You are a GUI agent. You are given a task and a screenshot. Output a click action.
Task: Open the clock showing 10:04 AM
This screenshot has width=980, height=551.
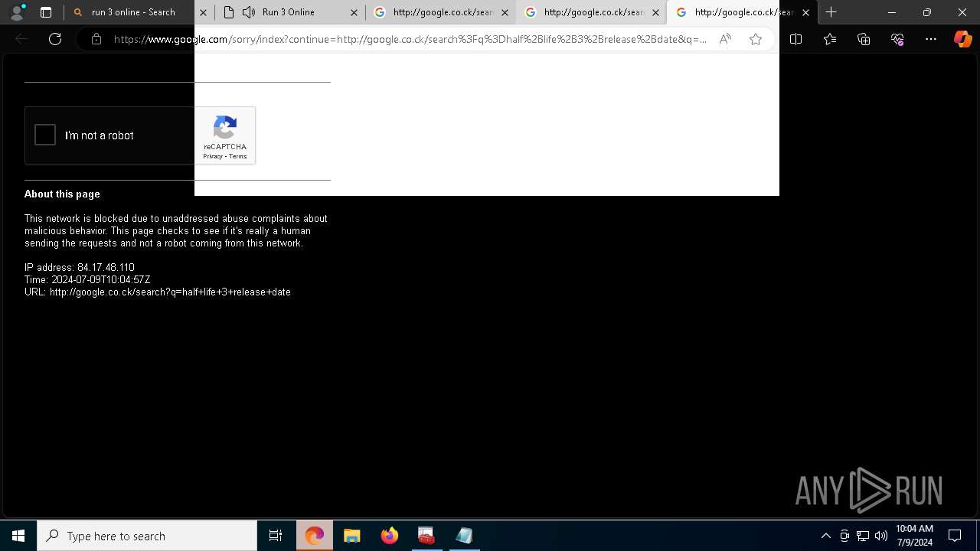click(x=914, y=536)
